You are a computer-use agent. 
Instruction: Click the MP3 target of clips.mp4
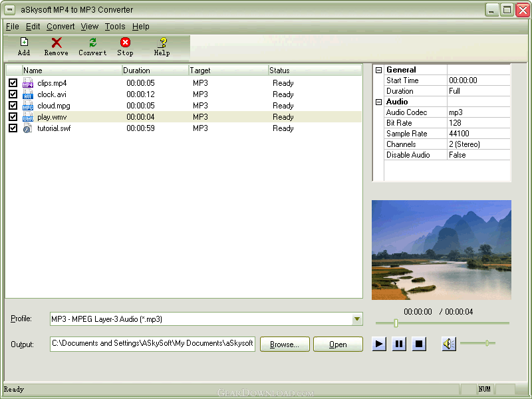(x=200, y=82)
